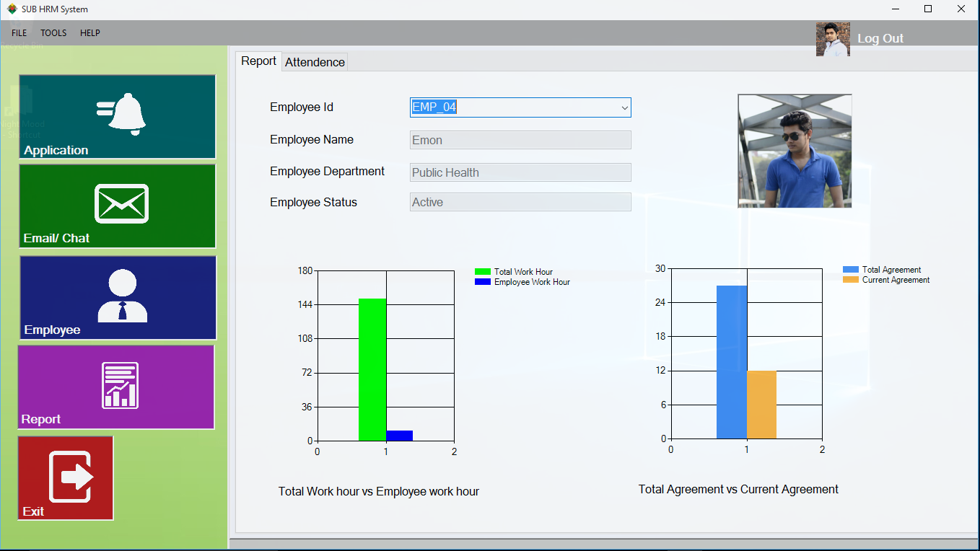Image resolution: width=980 pixels, height=551 pixels.
Task: Open the FILE menu
Action: pos(19,32)
